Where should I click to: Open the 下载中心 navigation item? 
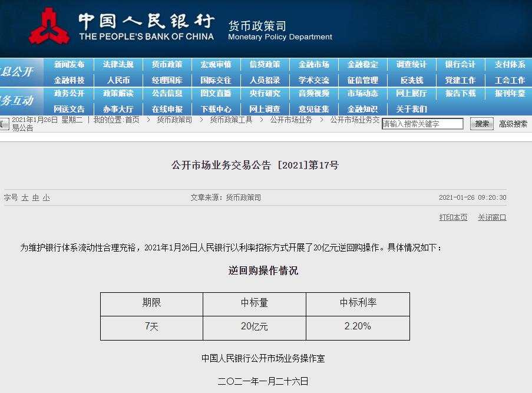click(x=216, y=109)
